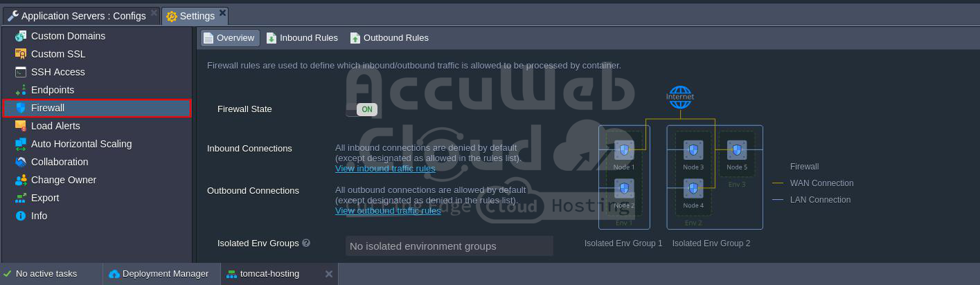Click the Load Alerts icon
The image size is (980, 285).
click(20, 126)
